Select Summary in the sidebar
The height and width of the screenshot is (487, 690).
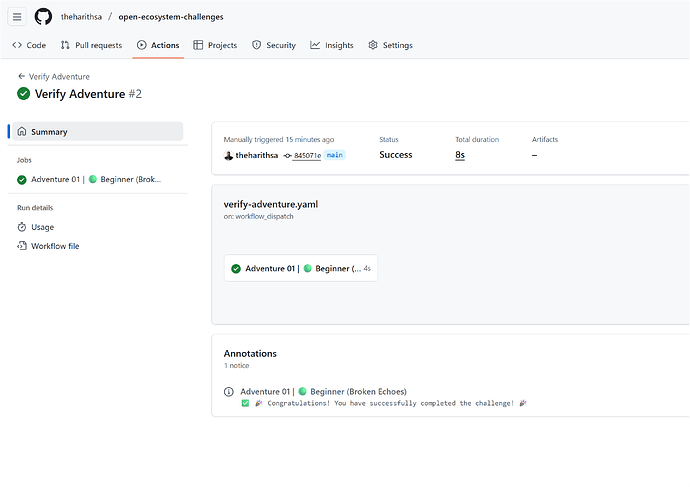(x=98, y=132)
